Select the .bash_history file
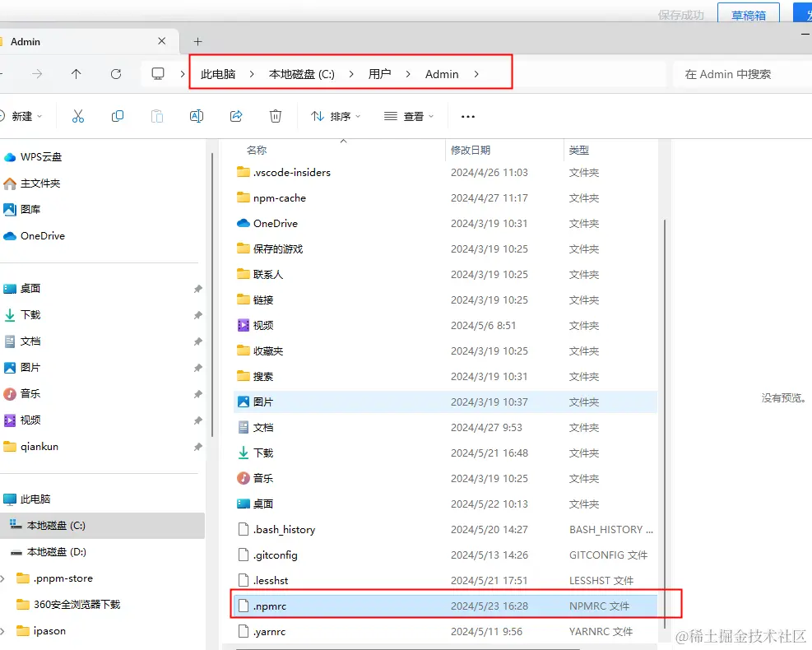Screen dimensions: 812x650 pyautogui.click(x=445, y=529)
